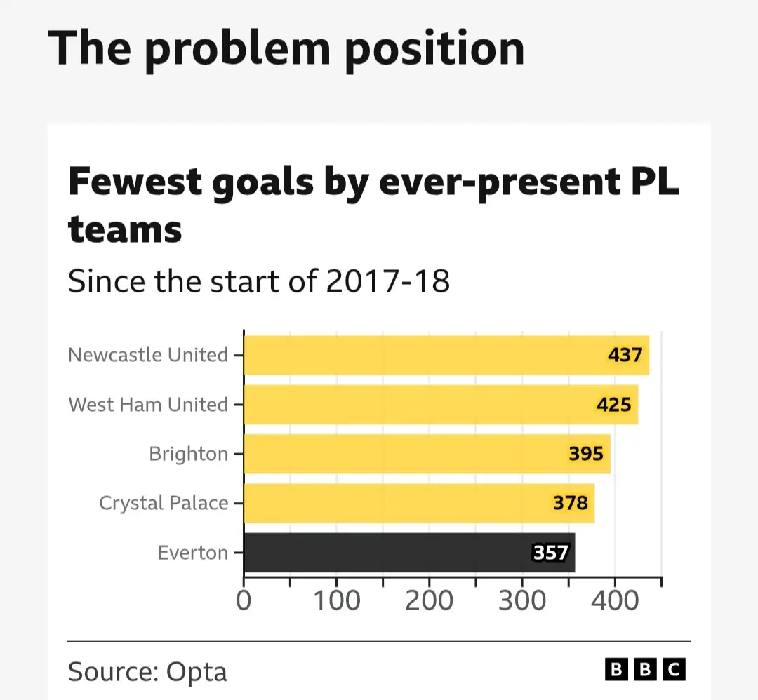Click the Brighton bar in chart

407,454
